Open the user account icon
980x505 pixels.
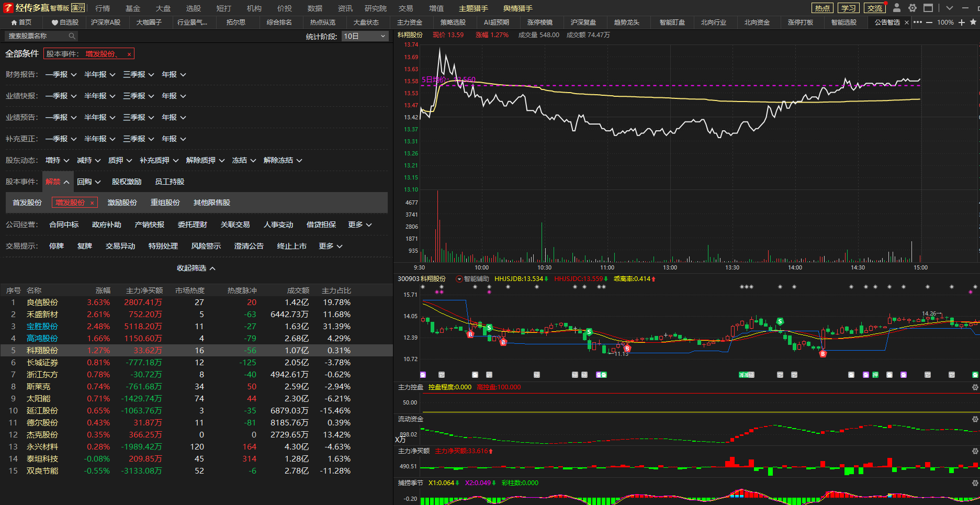pos(897,8)
